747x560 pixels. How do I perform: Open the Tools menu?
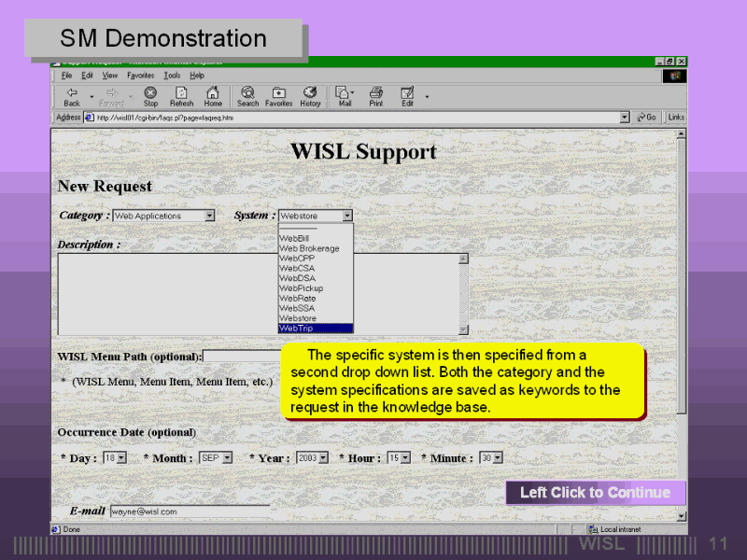click(x=172, y=75)
